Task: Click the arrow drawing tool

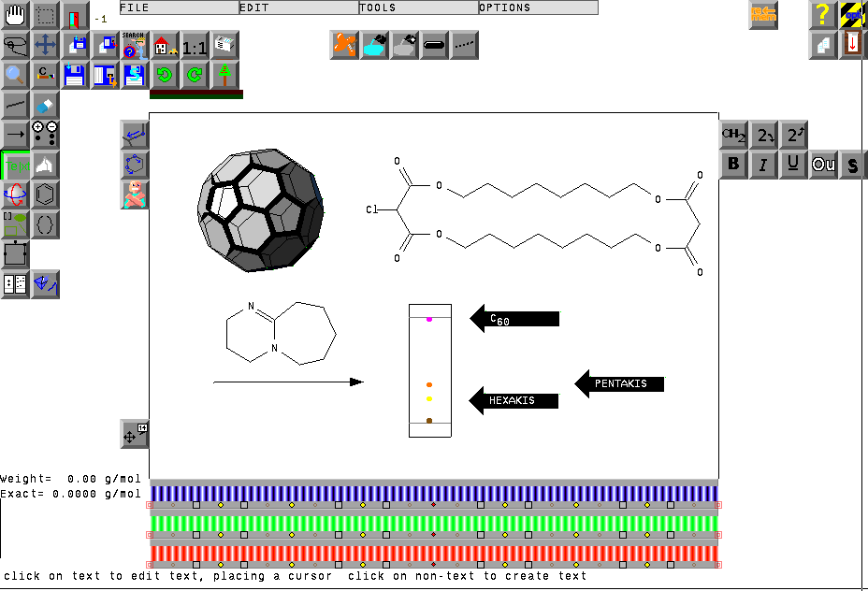Action: tap(15, 135)
